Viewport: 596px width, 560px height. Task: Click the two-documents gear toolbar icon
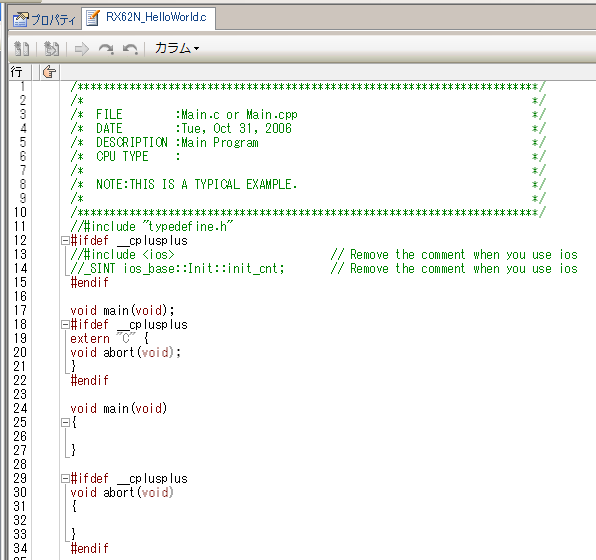tap(21, 49)
